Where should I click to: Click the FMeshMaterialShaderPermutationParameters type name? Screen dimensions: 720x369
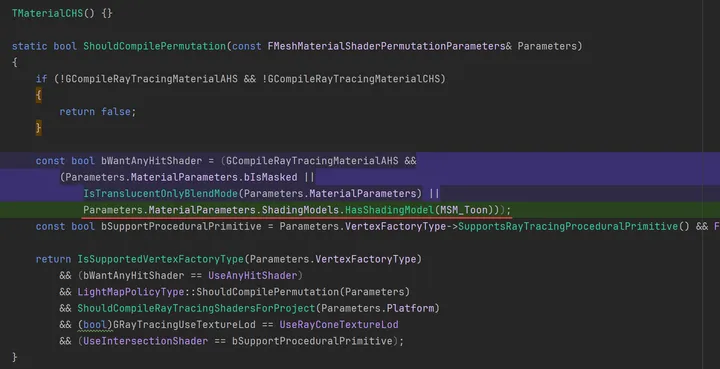[x=387, y=46]
